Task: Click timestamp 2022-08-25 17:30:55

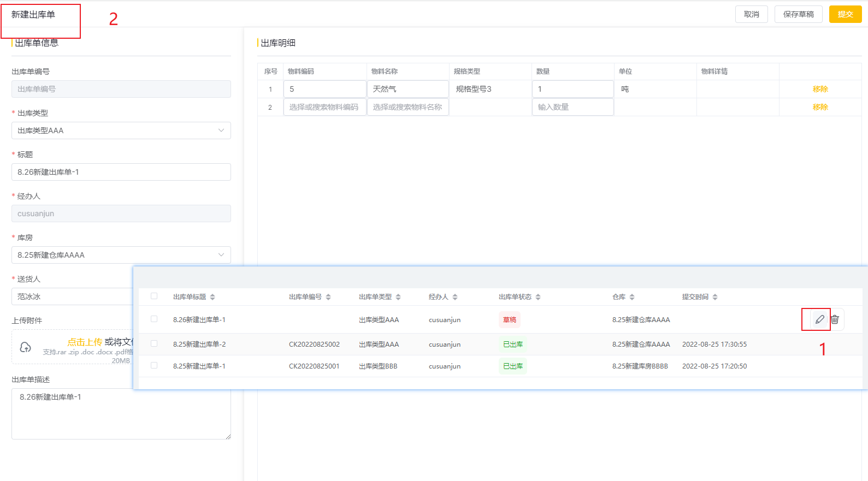Action: click(715, 345)
